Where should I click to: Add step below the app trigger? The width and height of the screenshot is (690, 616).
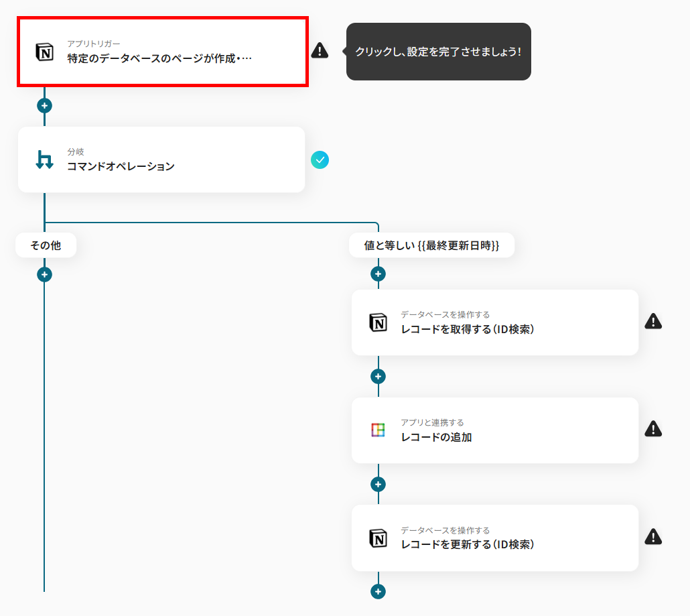pyautogui.click(x=44, y=106)
